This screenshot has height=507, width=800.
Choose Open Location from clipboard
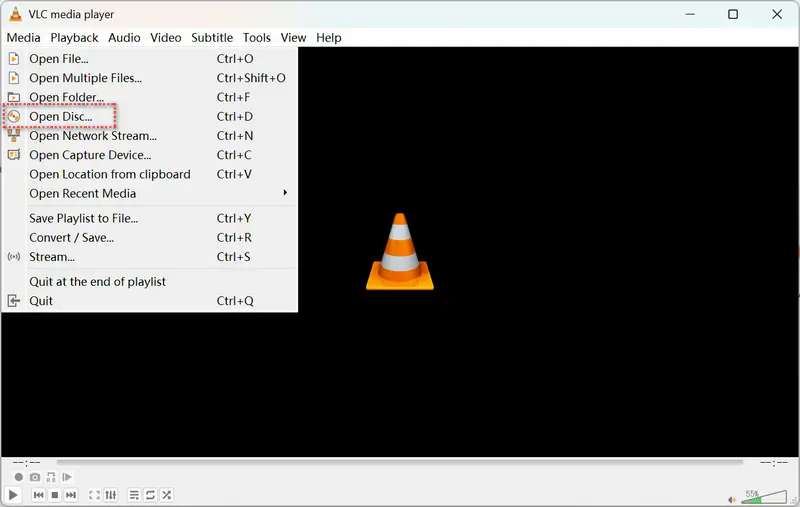[150, 174]
